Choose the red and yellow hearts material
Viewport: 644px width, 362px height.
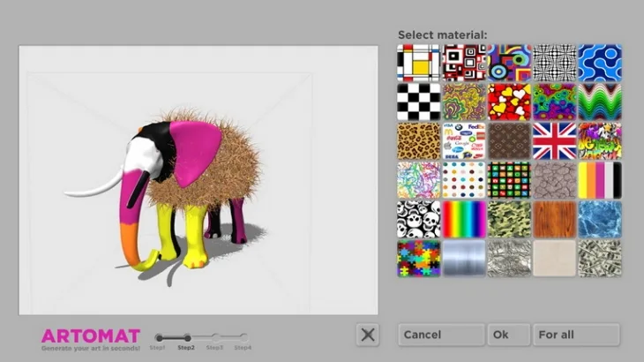click(x=509, y=102)
